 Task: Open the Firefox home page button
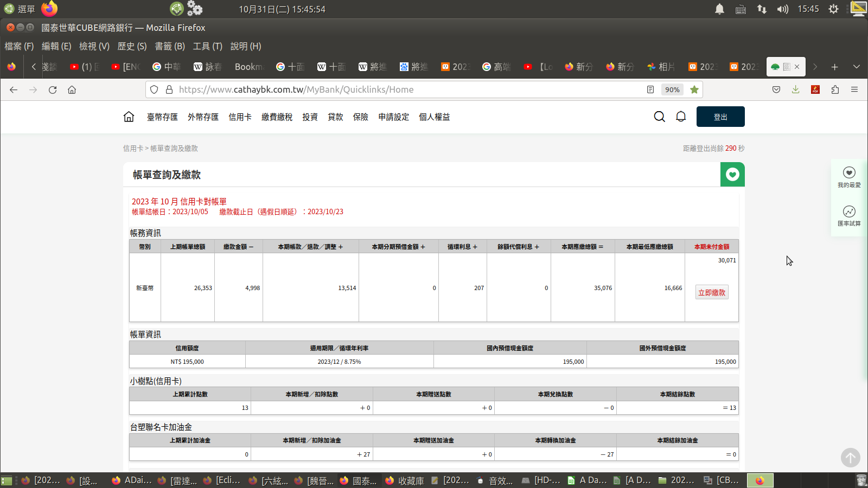click(x=72, y=89)
